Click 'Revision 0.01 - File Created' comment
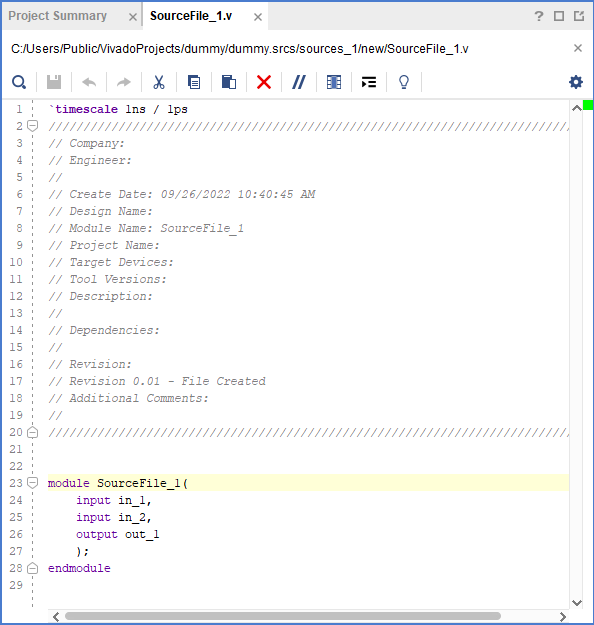 (157, 381)
